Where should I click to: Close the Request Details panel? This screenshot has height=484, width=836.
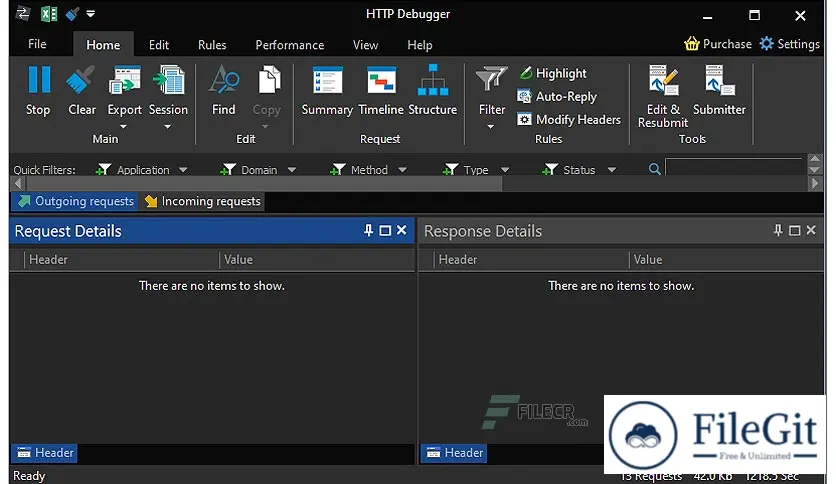point(401,230)
